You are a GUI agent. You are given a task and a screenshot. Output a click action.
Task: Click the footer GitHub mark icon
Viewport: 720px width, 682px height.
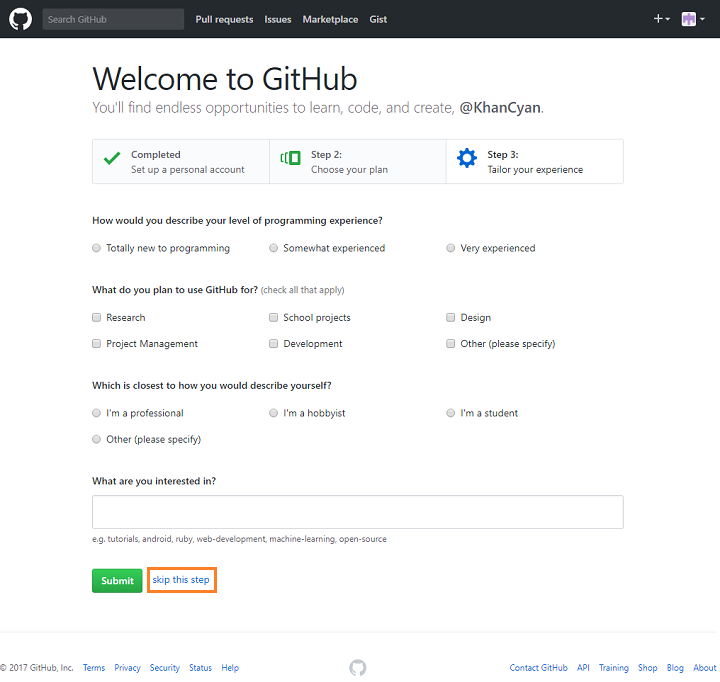pyautogui.click(x=358, y=667)
